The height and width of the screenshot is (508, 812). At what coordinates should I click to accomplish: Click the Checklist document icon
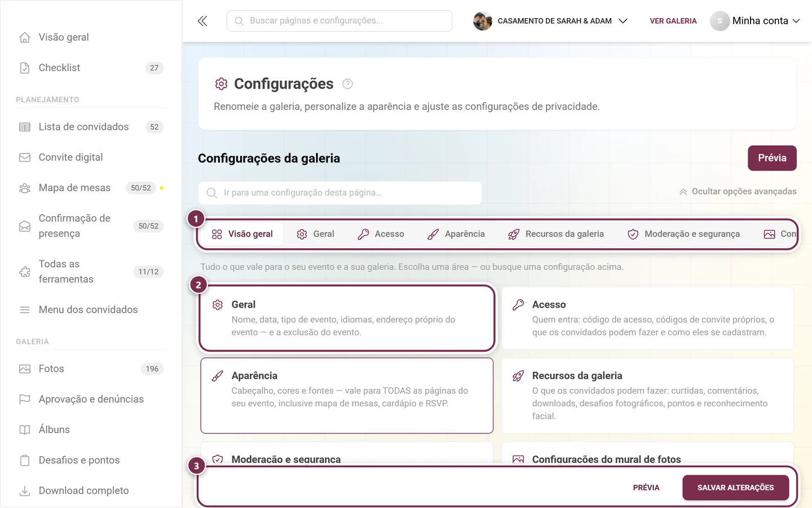pos(25,68)
